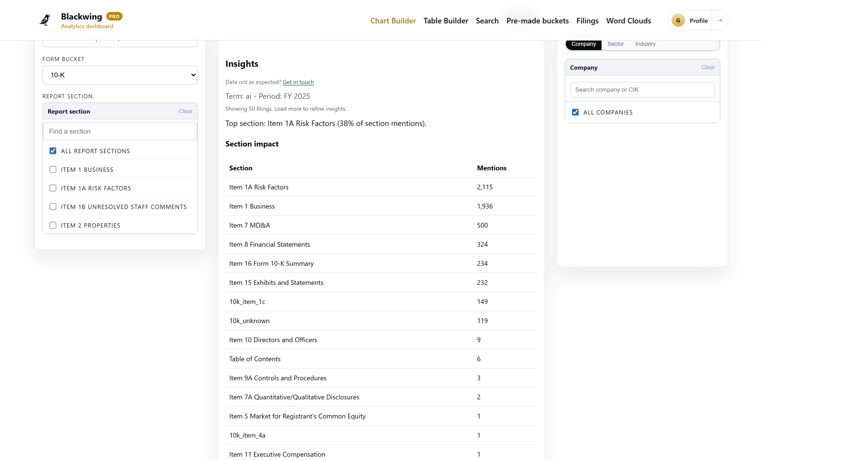Click the PRO badge next to Blackwing
This screenshot has height=460, width=868.
[x=114, y=16]
